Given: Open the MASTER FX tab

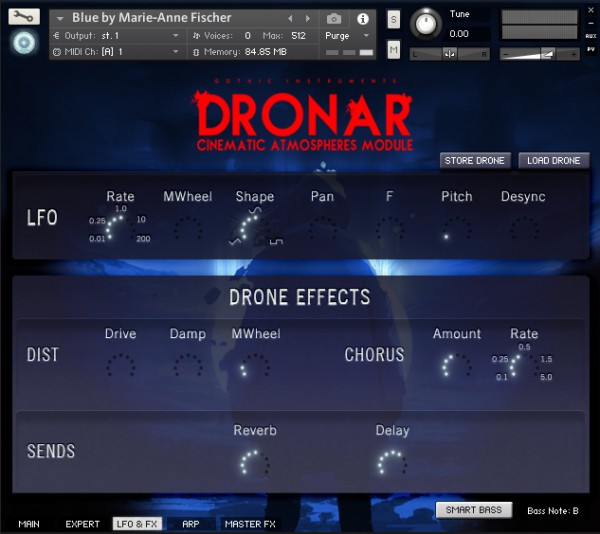Looking at the screenshot, I should pos(250,524).
